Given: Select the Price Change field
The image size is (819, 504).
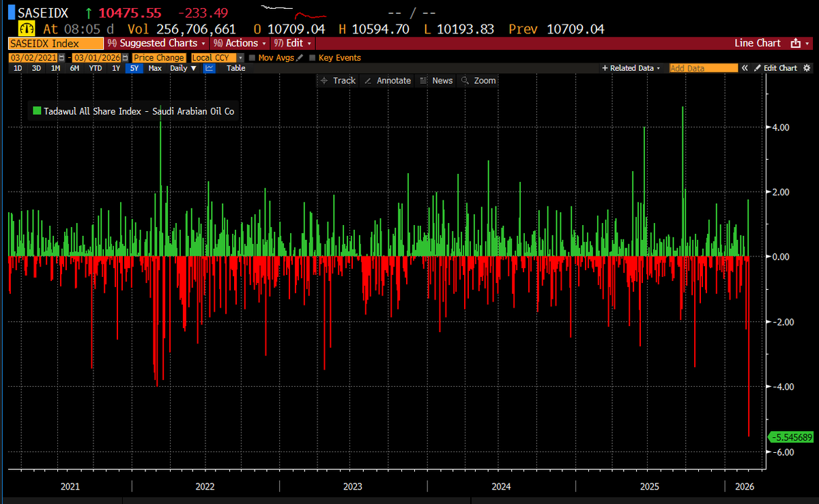Looking at the screenshot, I should point(159,58).
